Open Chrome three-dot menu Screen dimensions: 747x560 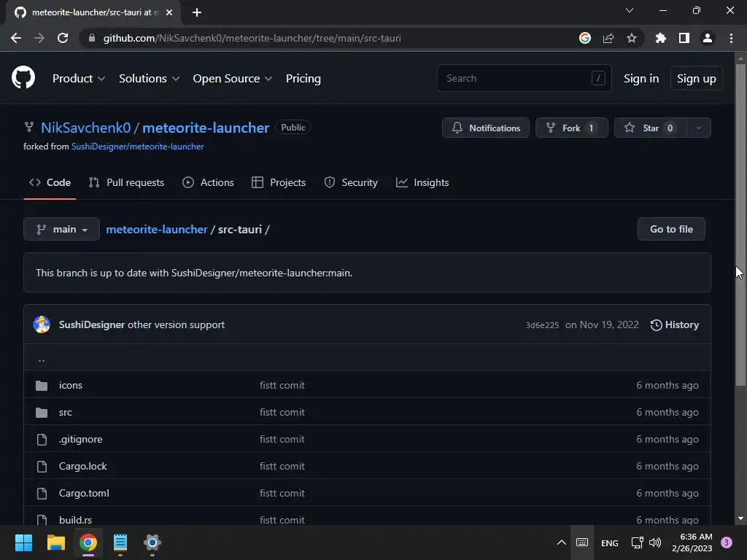(731, 38)
